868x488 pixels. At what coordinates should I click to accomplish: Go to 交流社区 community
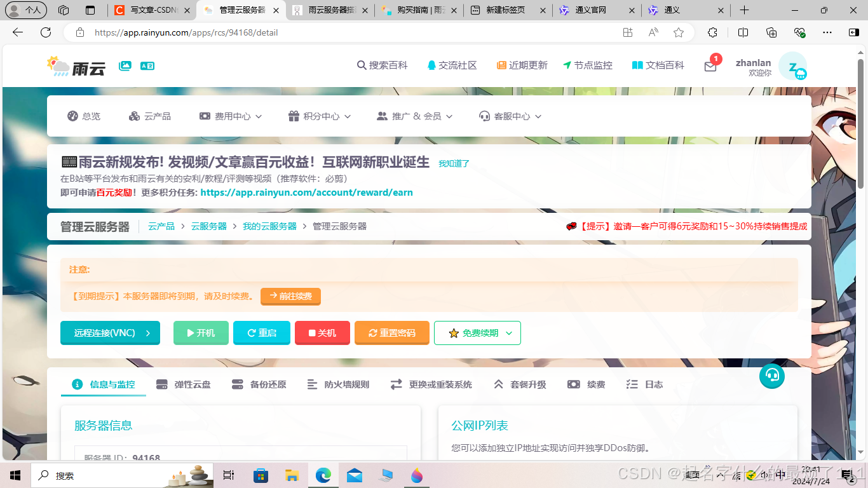[x=452, y=65]
